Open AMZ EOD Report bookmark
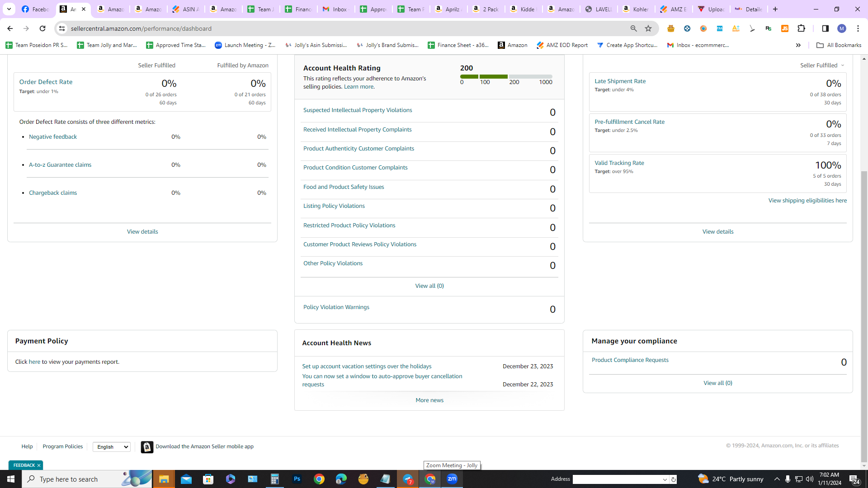The width and height of the screenshot is (868, 488). [x=562, y=45]
